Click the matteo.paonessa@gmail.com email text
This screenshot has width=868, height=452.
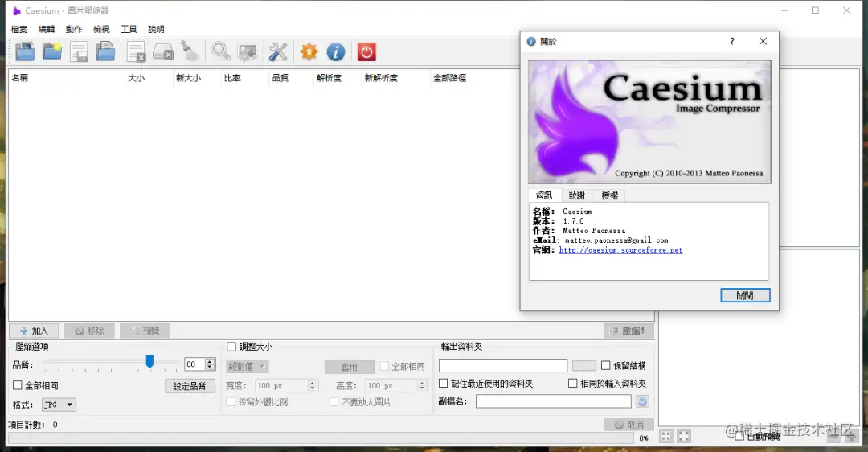pos(616,240)
